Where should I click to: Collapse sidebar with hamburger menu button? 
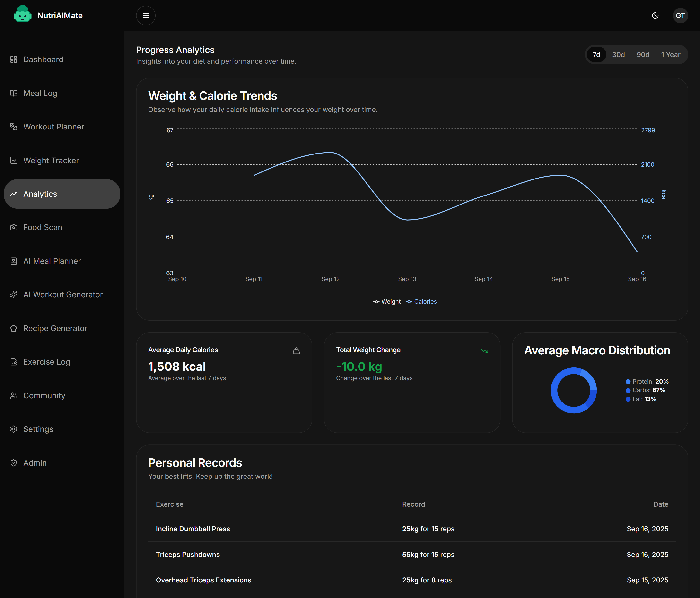[146, 16]
